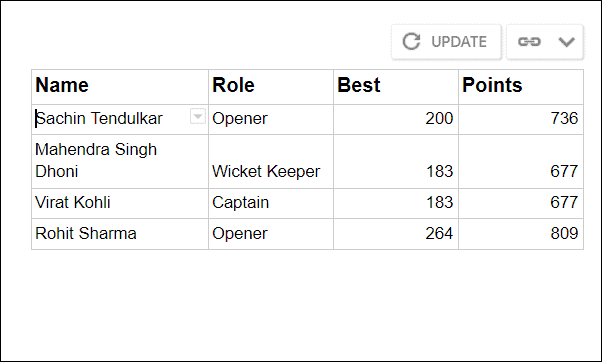Select the Points column header
The width and height of the screenshot is (602, 362).
tap(521, 87)
